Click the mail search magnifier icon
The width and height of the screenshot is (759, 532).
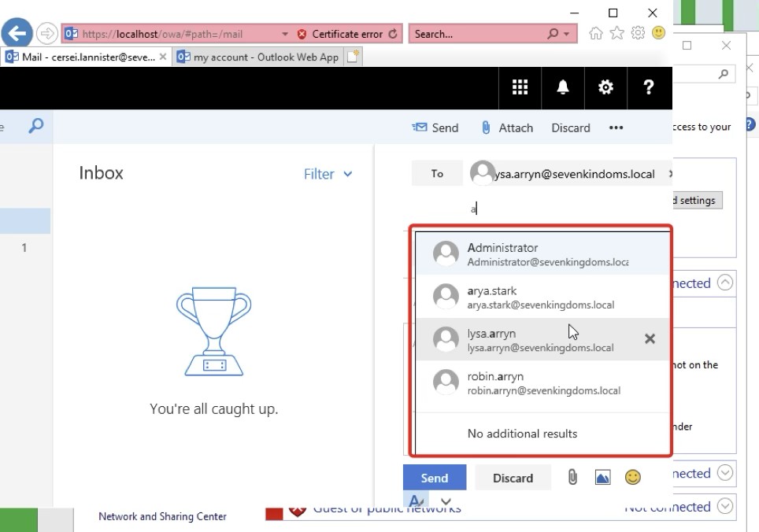point(35,126)
